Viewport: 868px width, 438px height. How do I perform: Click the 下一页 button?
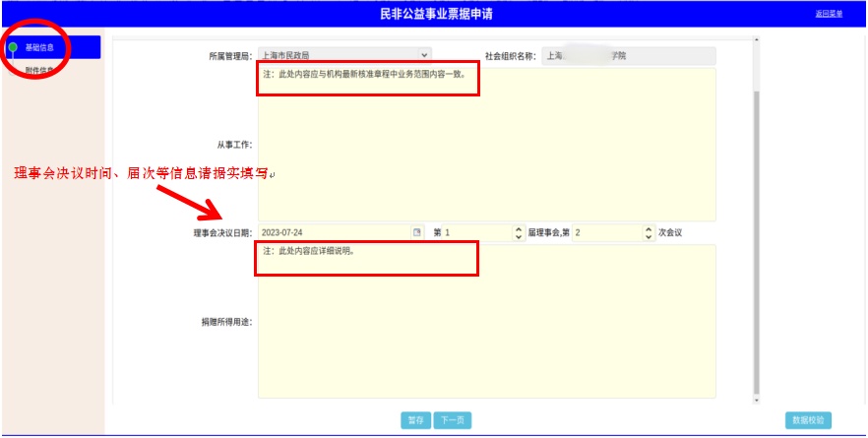point(453,420)
